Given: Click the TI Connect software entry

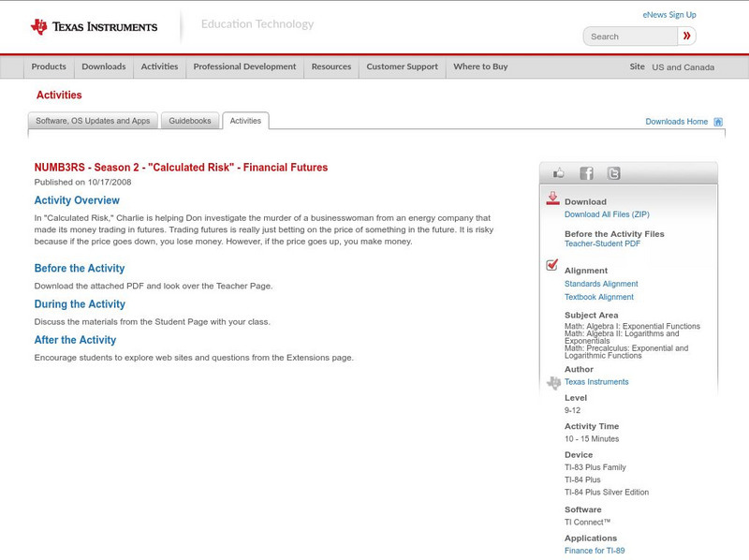Looking at the screenshot, I should [x=588, y=523].
